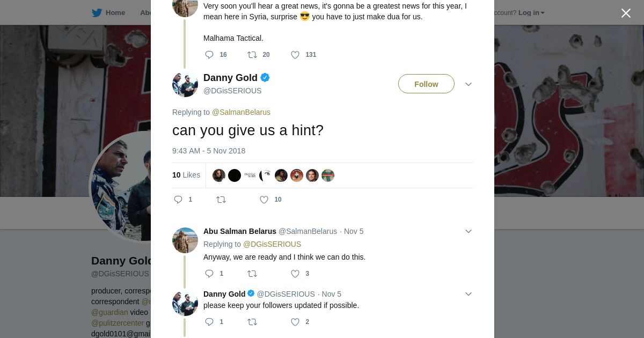
Task: Reply to 'please keep your followers updated' tweet
Action: coord(209,322)
